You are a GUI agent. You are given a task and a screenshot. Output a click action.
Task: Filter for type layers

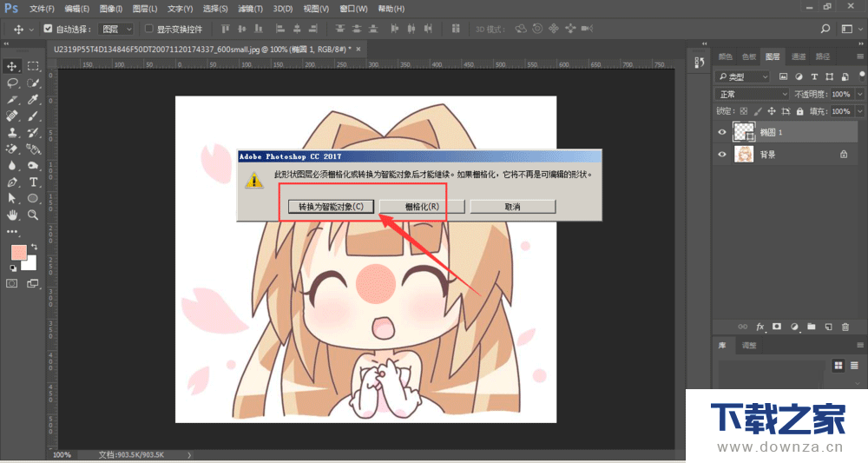pyautogui.click(x=814, y=76)
